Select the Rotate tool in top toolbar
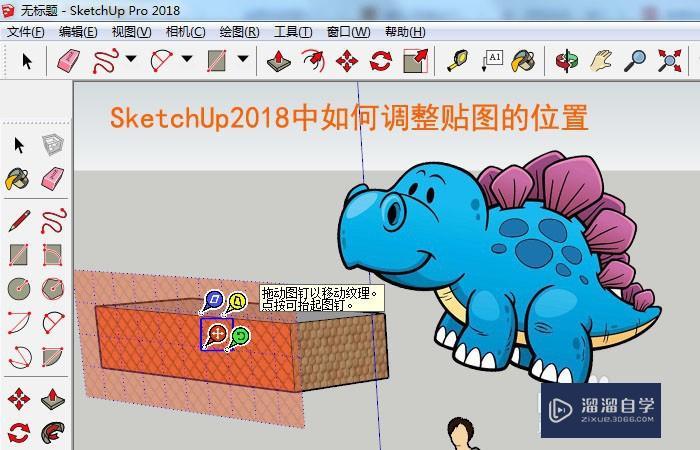 coord(381,61)
